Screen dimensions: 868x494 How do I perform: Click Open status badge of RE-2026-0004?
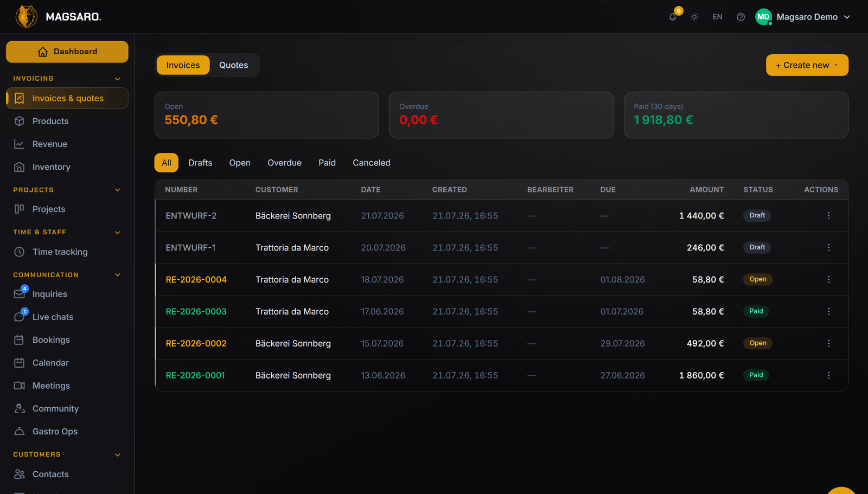click(x=758, y=279)
